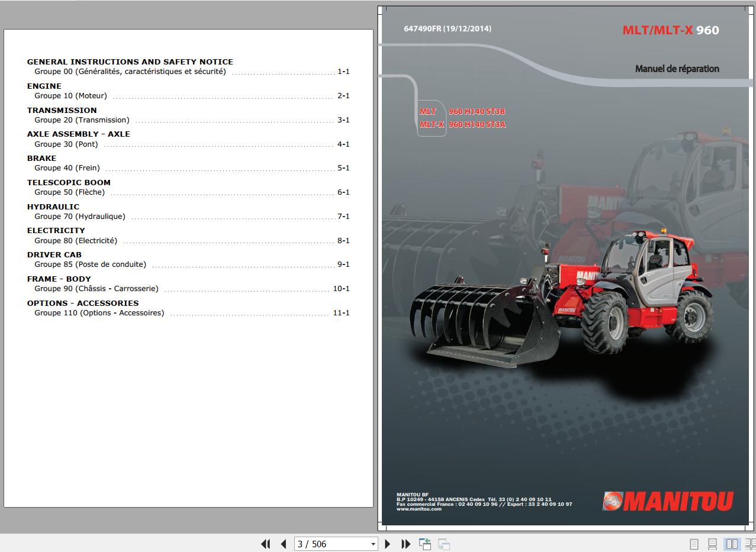Click the HYDRAULIC heading

tap(53, 206)
